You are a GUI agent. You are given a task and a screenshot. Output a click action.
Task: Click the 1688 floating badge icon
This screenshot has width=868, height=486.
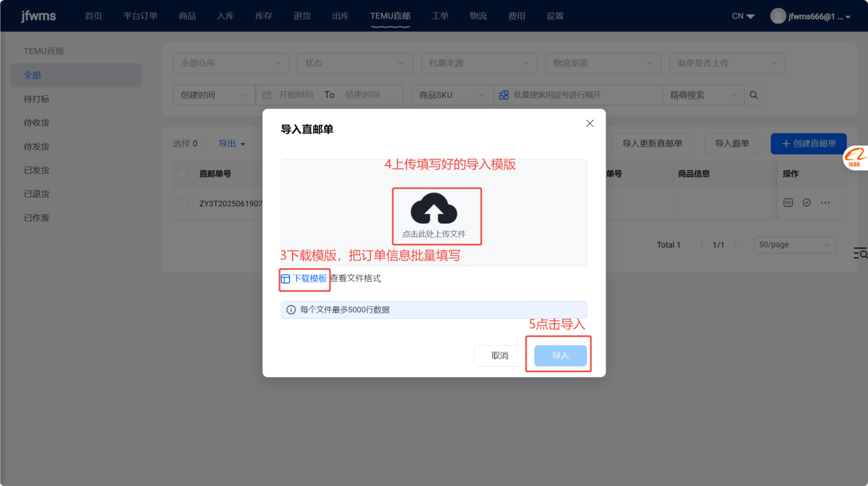pos(855,158)
